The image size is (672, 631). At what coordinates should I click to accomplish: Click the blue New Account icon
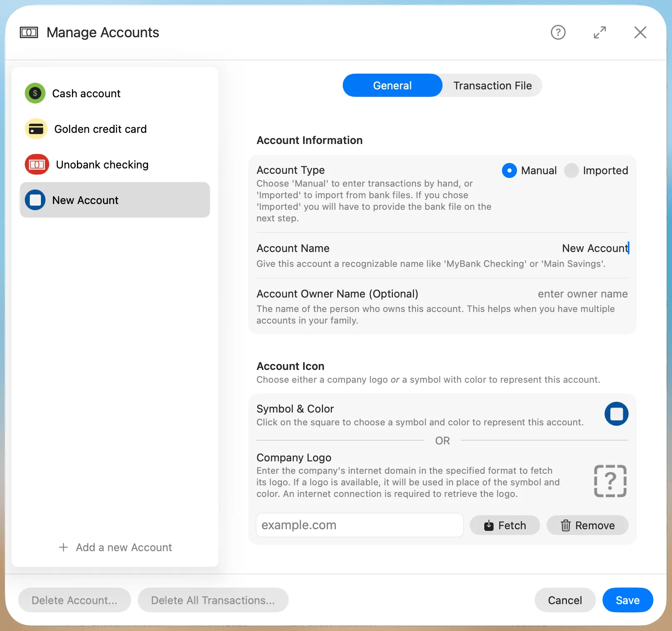[35, 200]
